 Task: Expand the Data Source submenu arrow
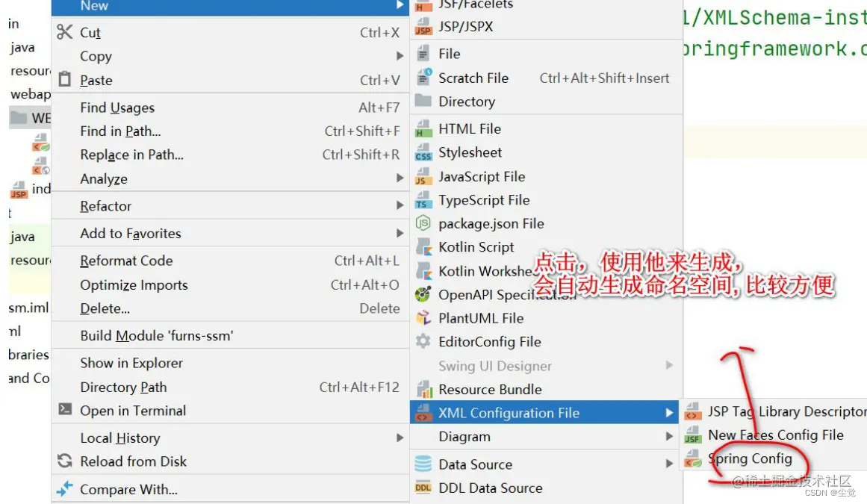tap(669, 464)
